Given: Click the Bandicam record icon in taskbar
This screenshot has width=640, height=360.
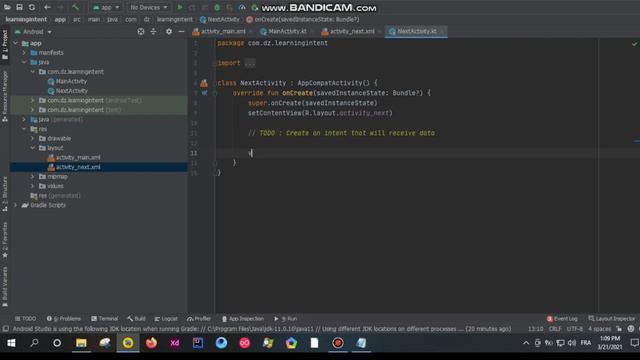Looking at the screenshot, I should 338,343.
